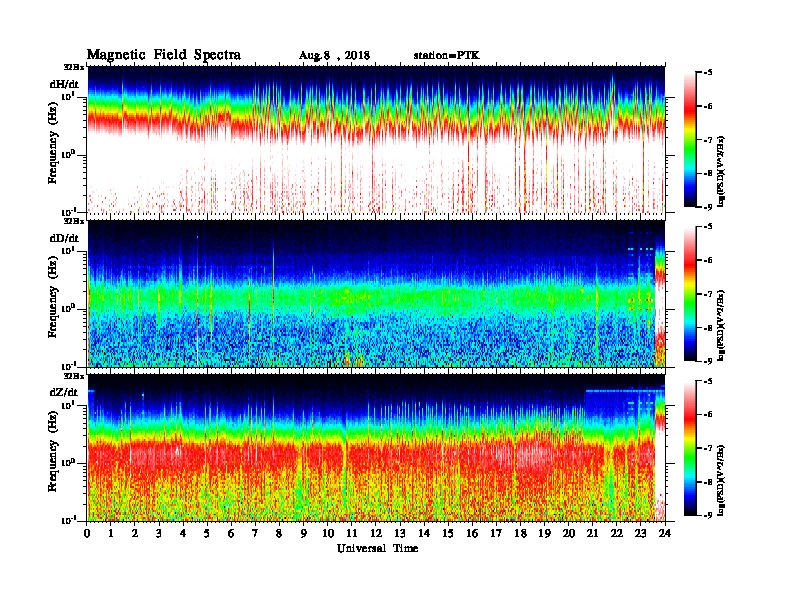Screen dimensions: 792x612
Task: Click hour 23 tick label on time axis
Action: coord(640,533)
